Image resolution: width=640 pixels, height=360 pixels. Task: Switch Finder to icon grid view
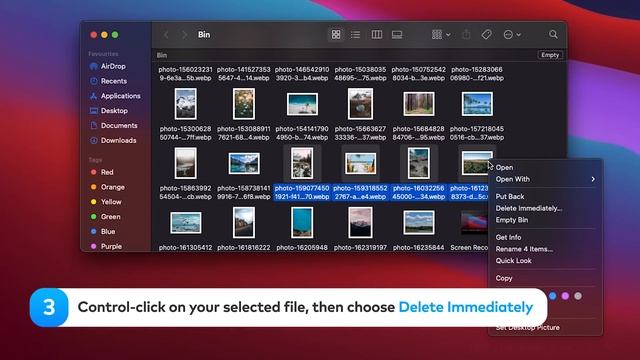tap(336, 35)
